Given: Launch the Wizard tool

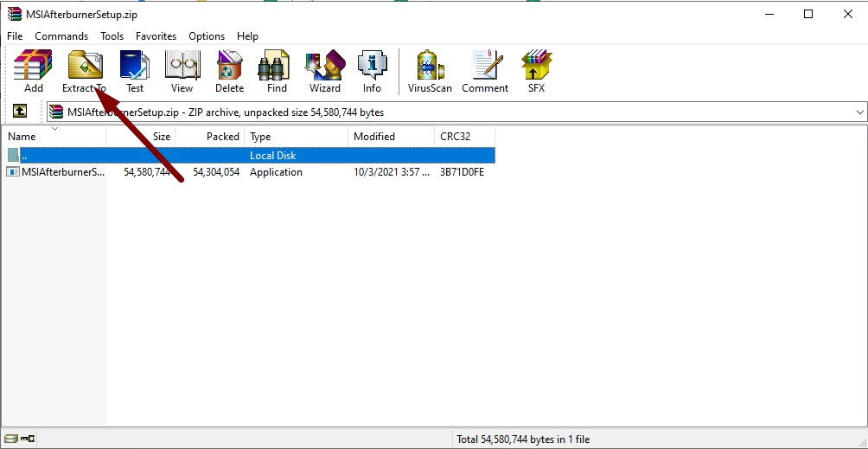Looking at the screenshot, I should [324, 71].
